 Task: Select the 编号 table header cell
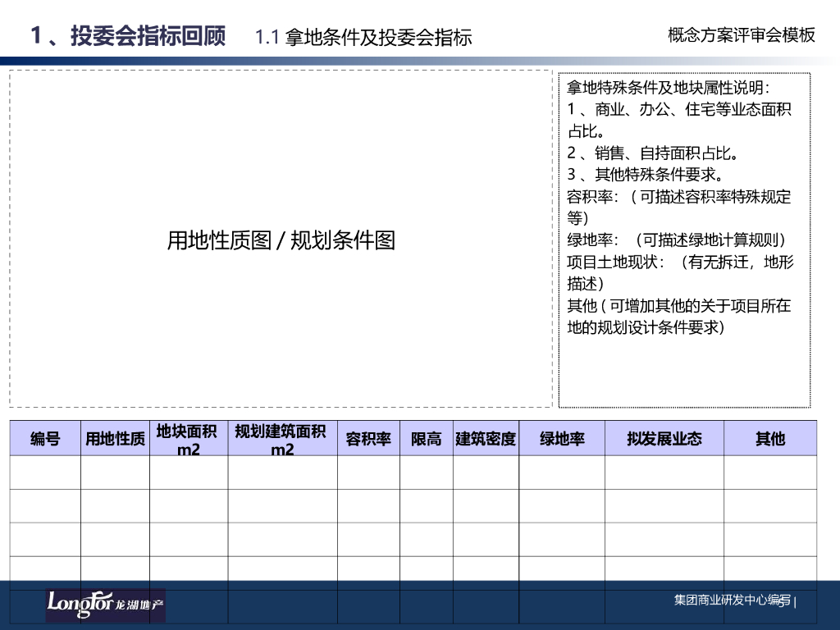tap(45, 439)
